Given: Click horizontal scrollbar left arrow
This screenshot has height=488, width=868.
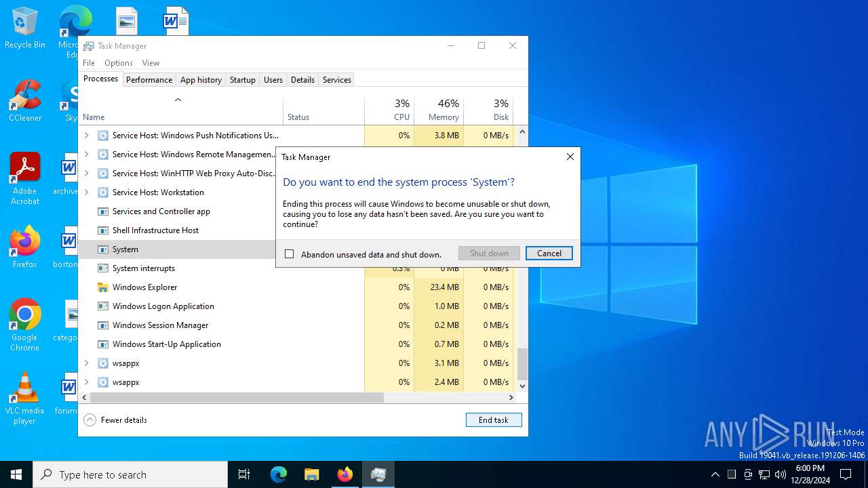Looking at the screenshot, I should click(85, 398).
